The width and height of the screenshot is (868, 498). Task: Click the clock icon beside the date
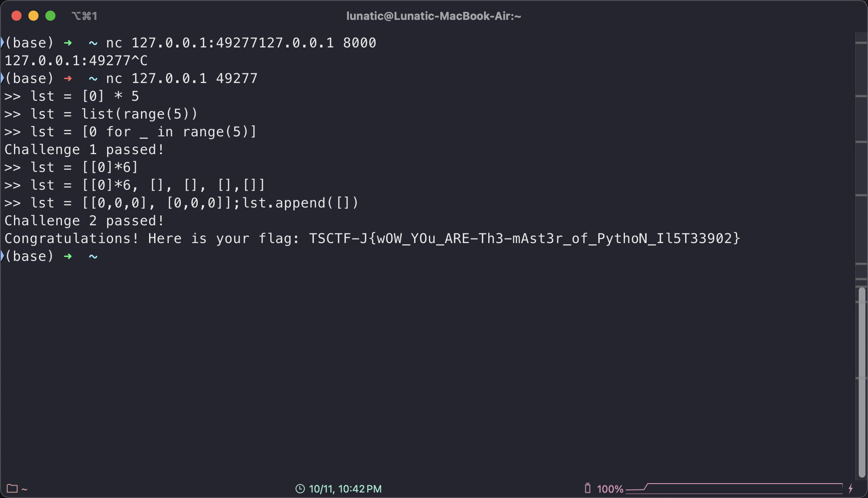tap(300, 489)
